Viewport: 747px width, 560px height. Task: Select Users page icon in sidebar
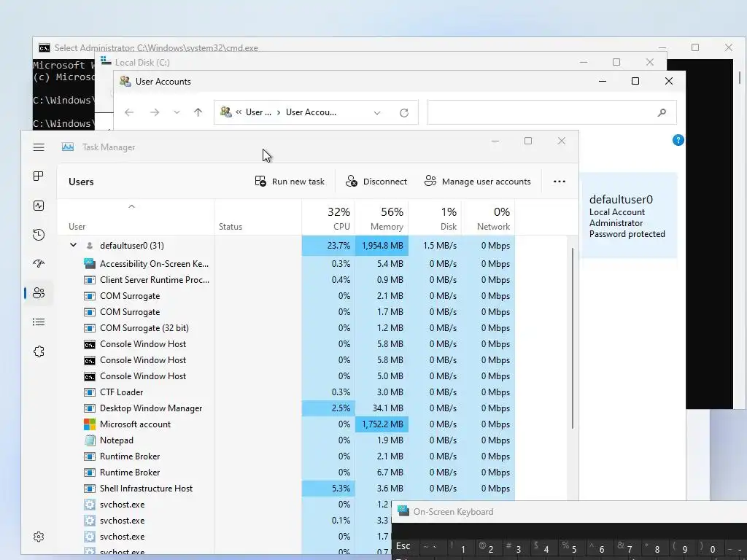[39, 293]
